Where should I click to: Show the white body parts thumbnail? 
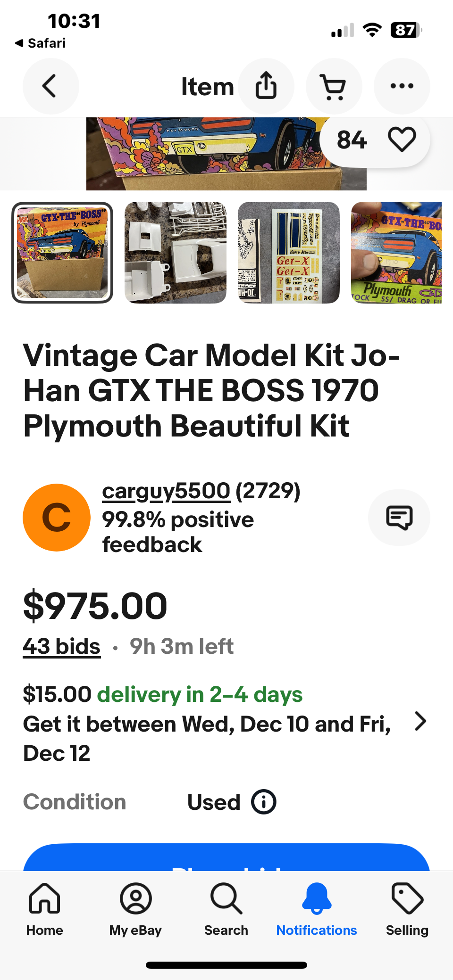pyautogui.click(x=176, y=253)
